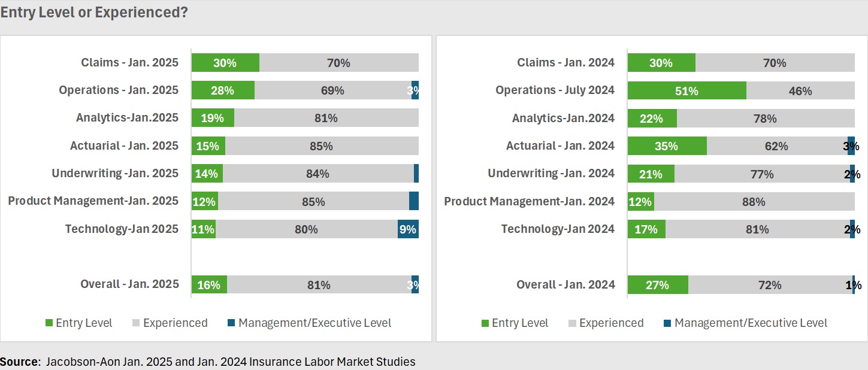Select the 'Operations - Jan. 2025' axis label
This screenshot has height=370, width=868.
coord(119,90)
